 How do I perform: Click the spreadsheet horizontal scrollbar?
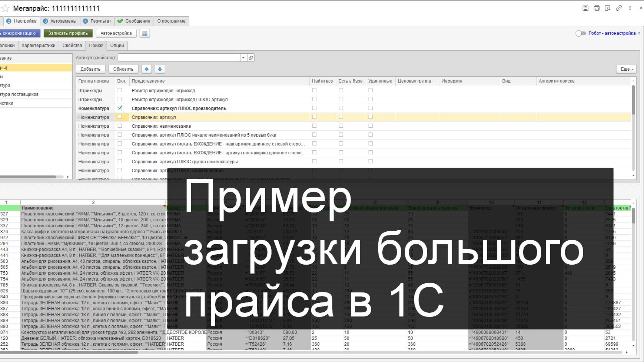(x=69, y=352)
